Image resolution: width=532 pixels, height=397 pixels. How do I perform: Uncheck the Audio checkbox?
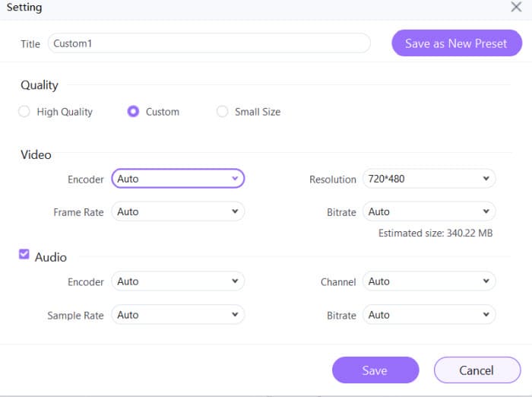click(x=24, y=254)
